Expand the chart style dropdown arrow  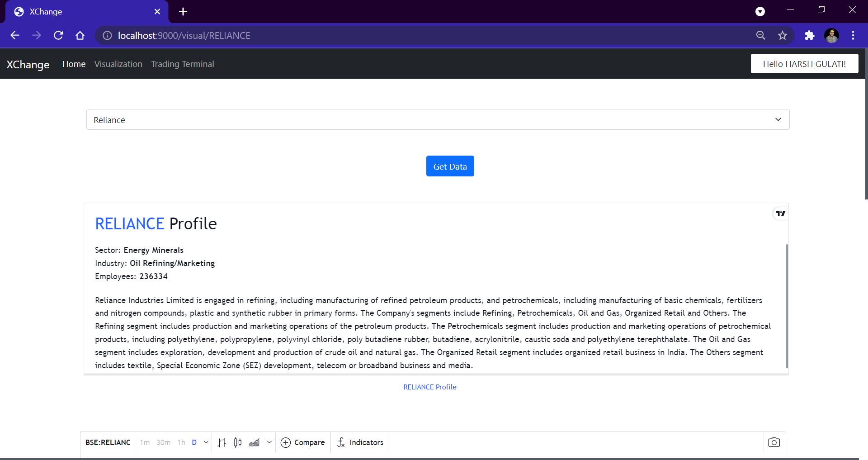[x=269, y=442]
